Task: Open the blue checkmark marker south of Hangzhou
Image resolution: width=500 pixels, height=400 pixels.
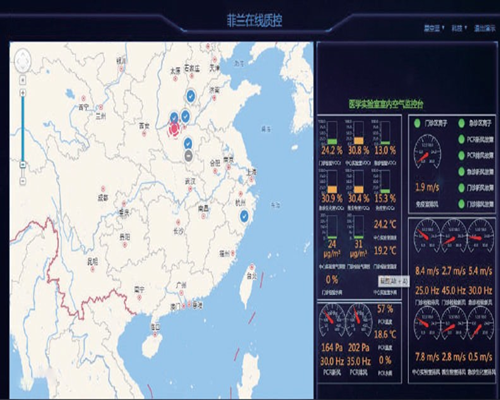Action: (244, 216)
